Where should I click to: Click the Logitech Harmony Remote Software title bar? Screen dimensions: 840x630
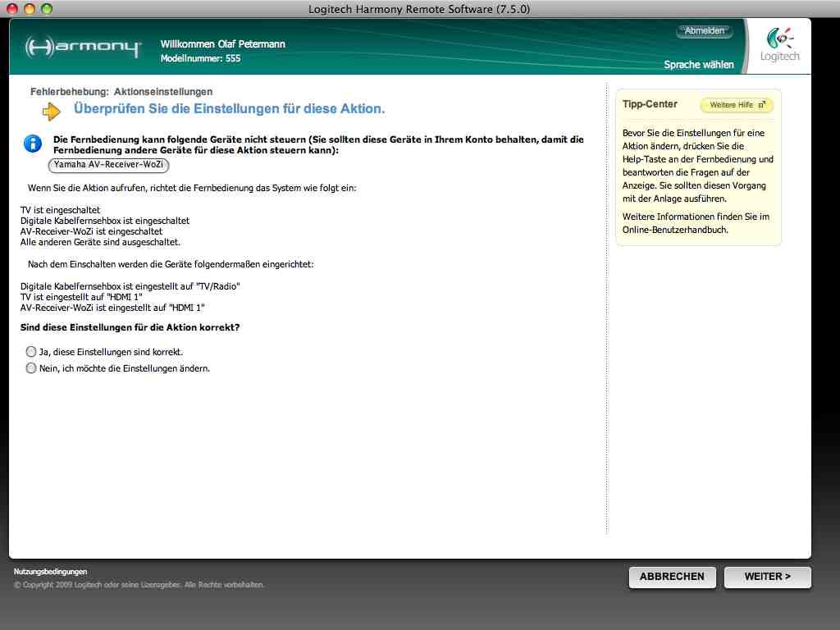coord(419,9)
